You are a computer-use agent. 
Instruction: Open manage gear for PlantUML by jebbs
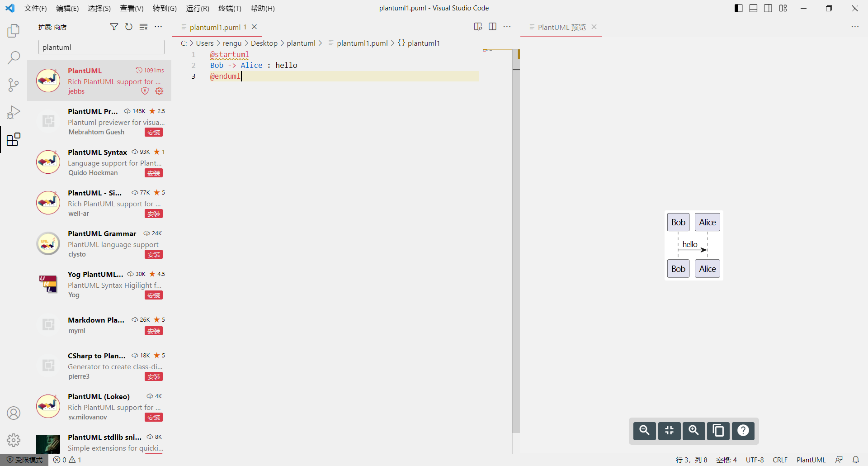(x=159, y=91)
